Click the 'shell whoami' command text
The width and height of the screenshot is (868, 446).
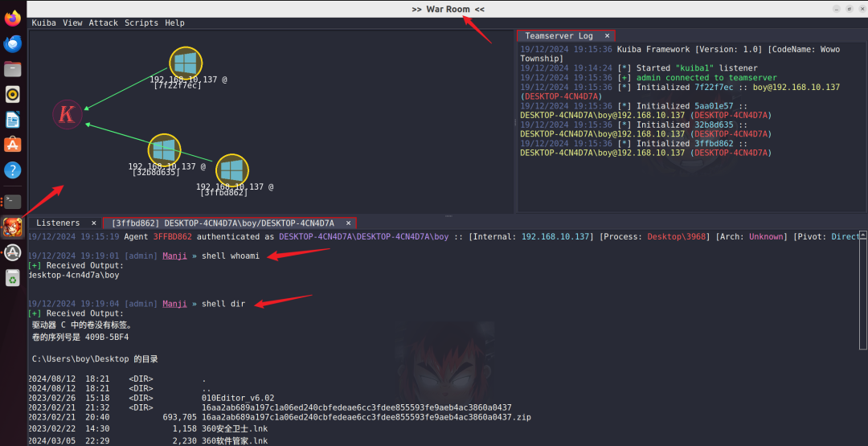pos(231,256)
